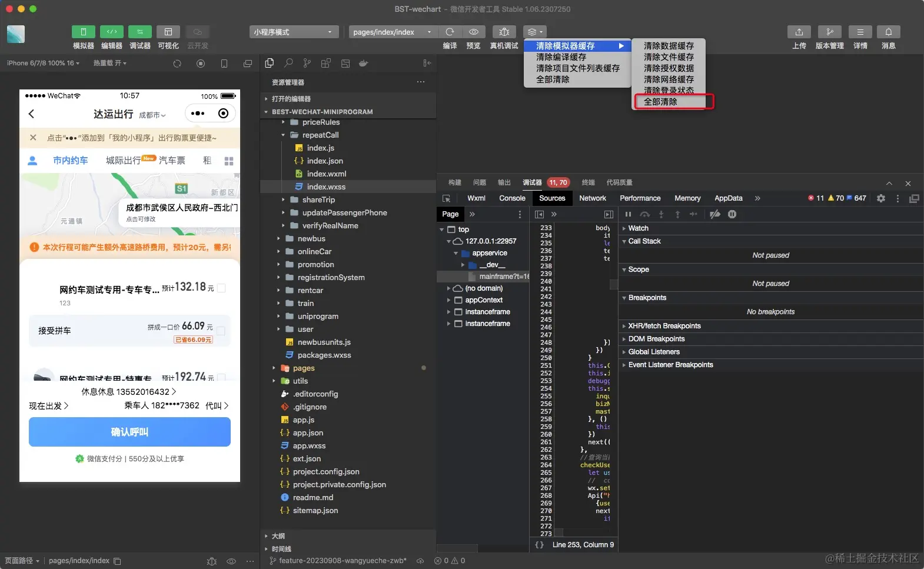Collapse the Call Stack section
924x569 pixels.
(x=771, y=241)
